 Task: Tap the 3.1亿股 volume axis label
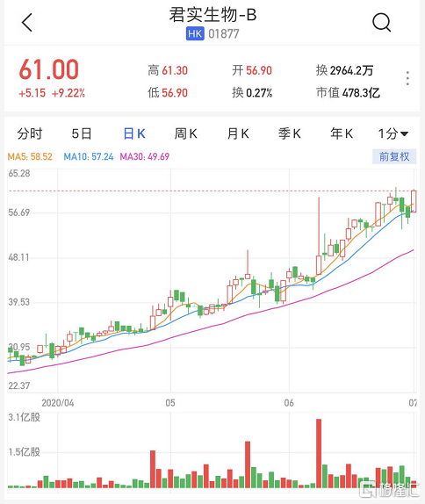coord(24,417)
